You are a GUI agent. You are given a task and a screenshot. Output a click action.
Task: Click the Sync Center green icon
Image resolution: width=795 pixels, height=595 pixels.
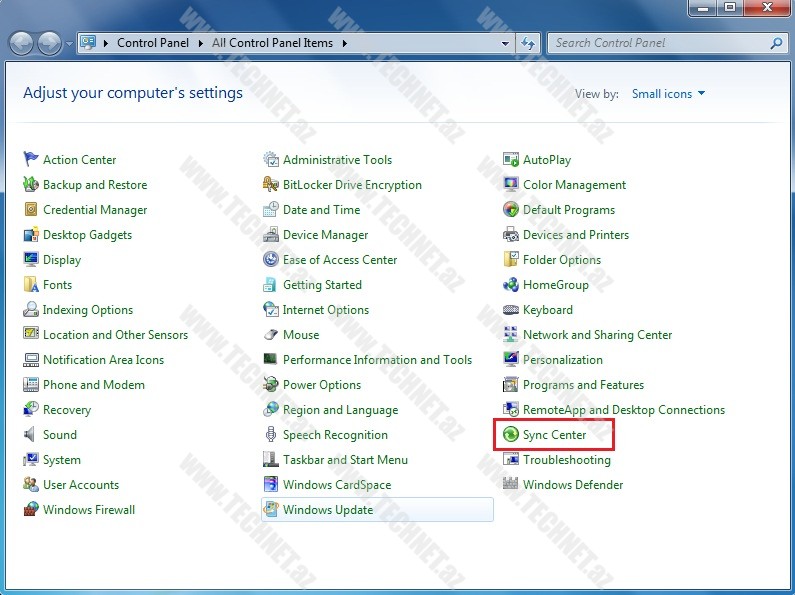511,435
